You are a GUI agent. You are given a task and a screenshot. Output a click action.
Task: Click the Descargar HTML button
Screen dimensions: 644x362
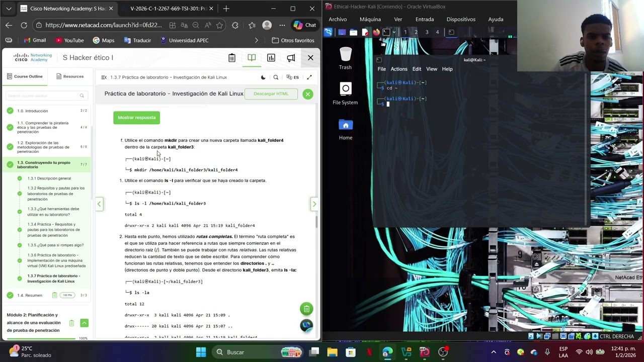pyautogui.click(x=271, y=94)
